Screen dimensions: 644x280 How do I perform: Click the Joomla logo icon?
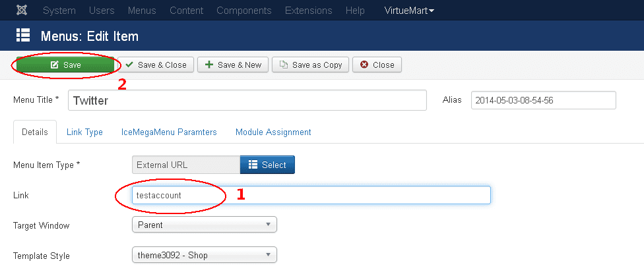pos(22,10)
